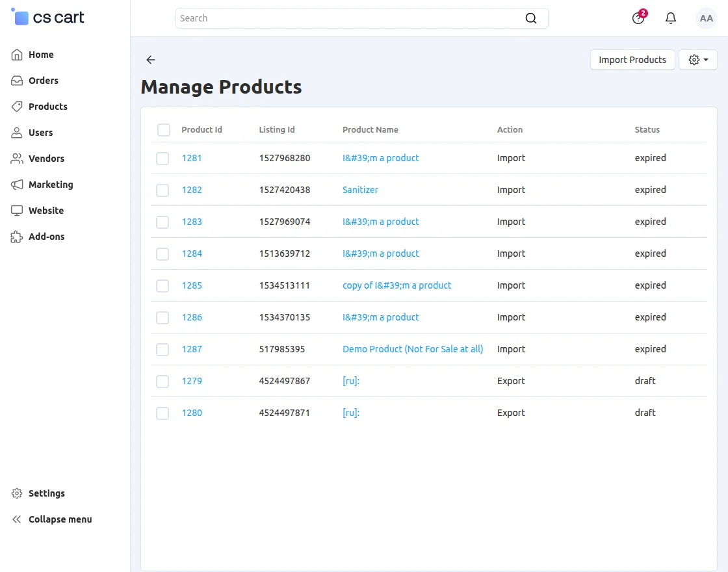Click the Orders inbox icon
This screenshot has width=728, height=572.
[17, 81]
